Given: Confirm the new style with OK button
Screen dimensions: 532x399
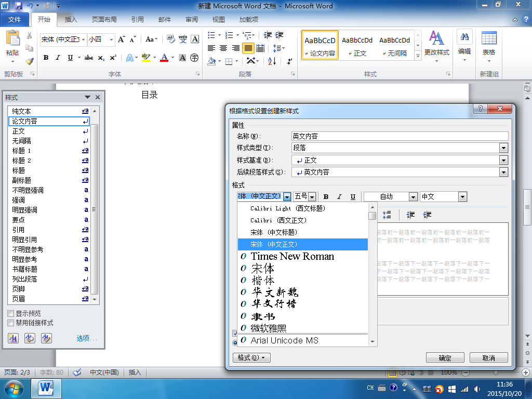Looking at the screenshot, I should coord(445,357).
